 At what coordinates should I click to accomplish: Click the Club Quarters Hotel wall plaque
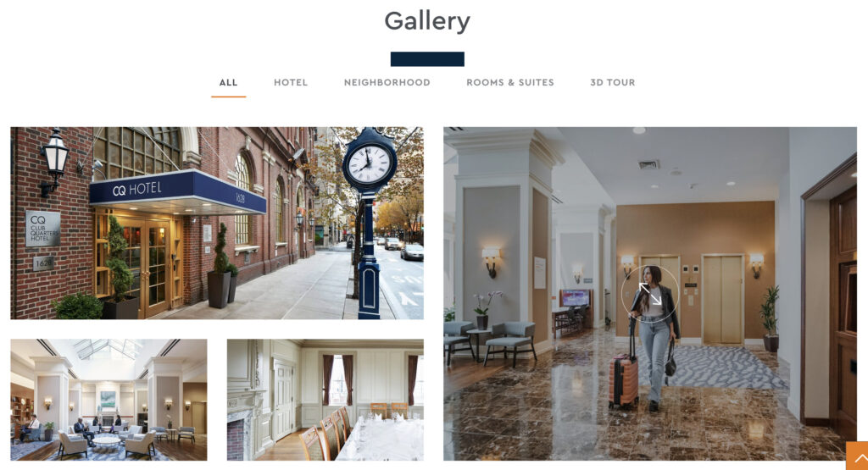(43, 229)
